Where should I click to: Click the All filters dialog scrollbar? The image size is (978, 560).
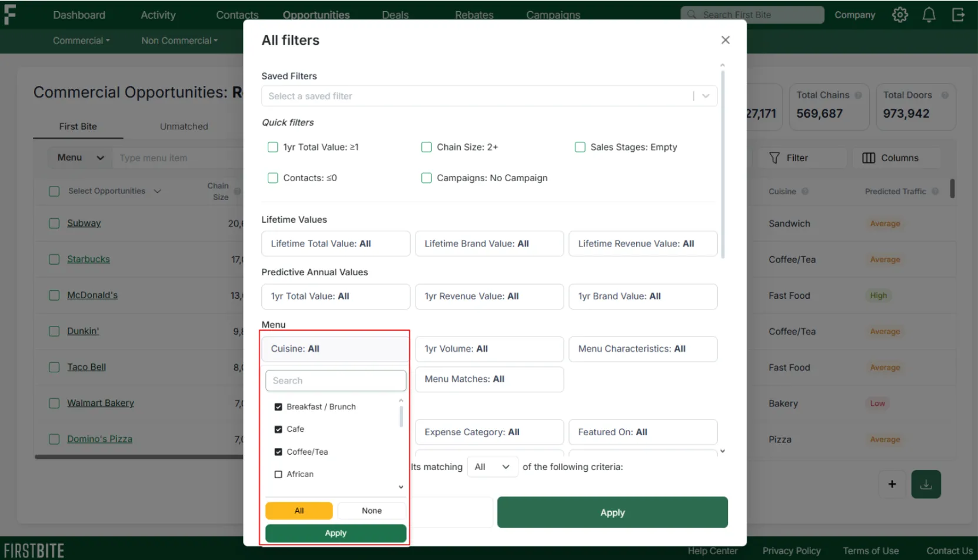pos(722,165)
